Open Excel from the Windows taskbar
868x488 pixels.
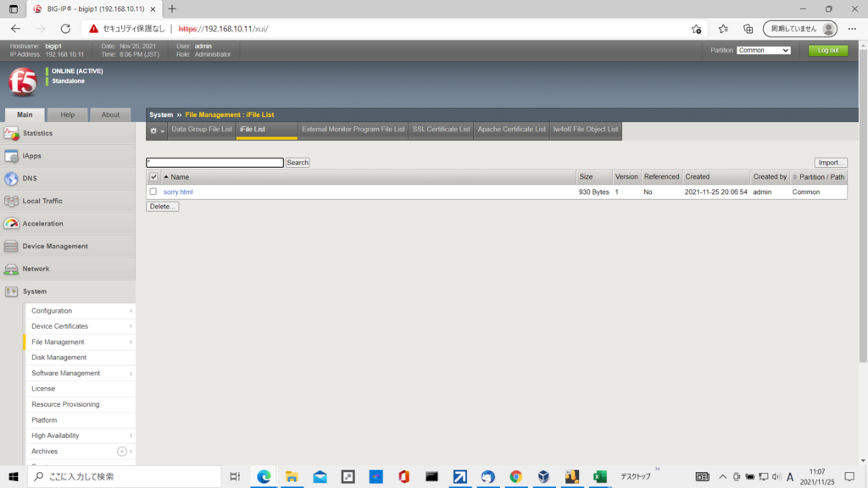click(x=599, y=477)
